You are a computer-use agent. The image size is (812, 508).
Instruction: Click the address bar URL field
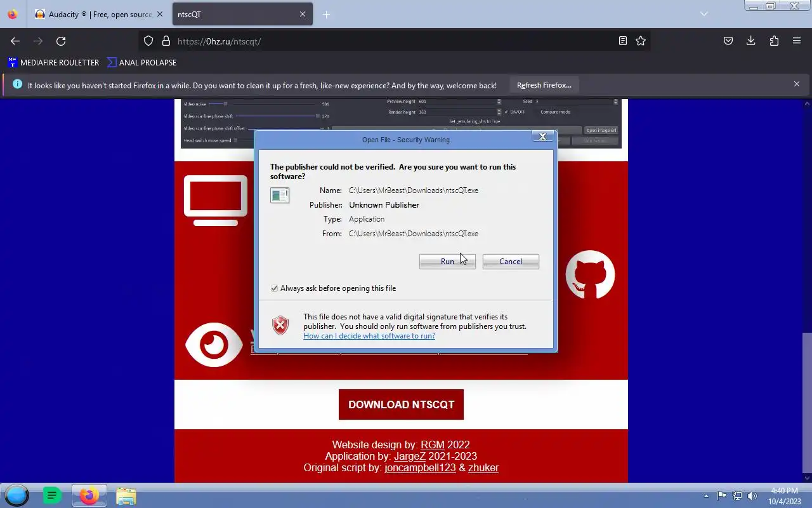click(393, 41)
